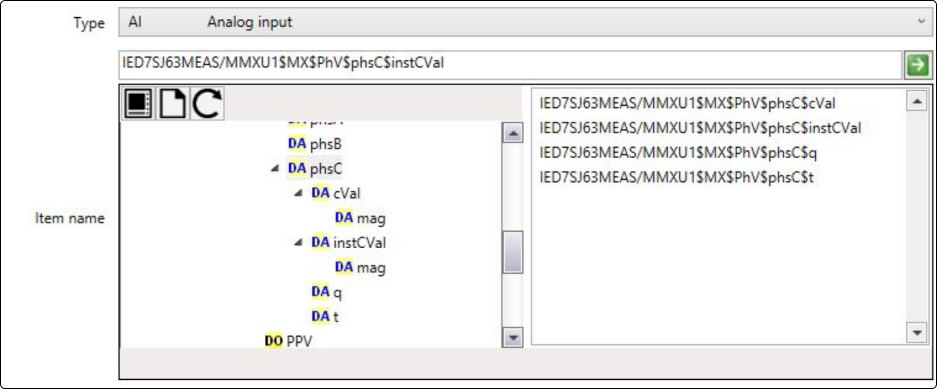Click the DA icon beside phsB
The image size is (937, 389).
coord(297,144)
